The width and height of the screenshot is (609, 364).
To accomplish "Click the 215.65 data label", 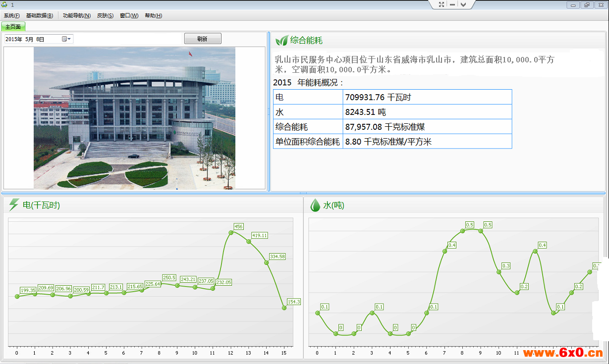I will click(135, 286).
